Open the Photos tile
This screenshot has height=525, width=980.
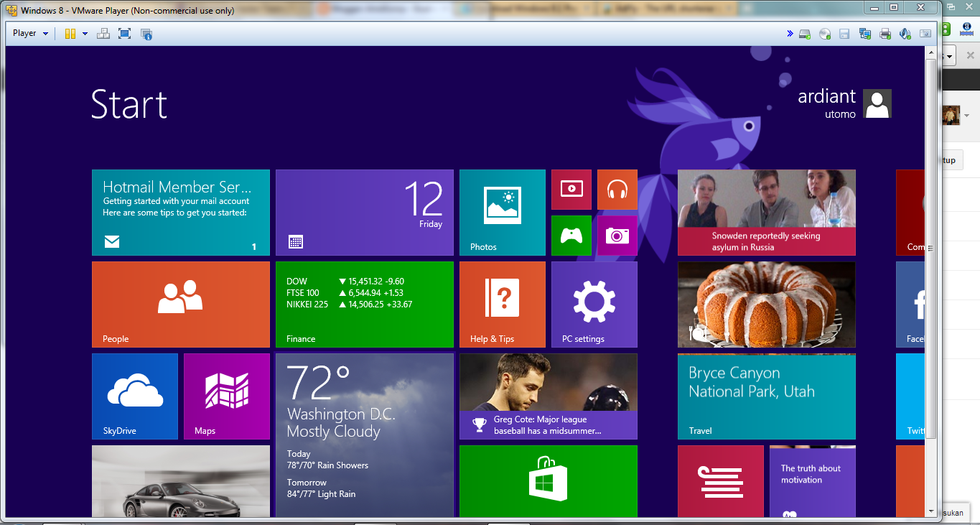pos(503,213)
